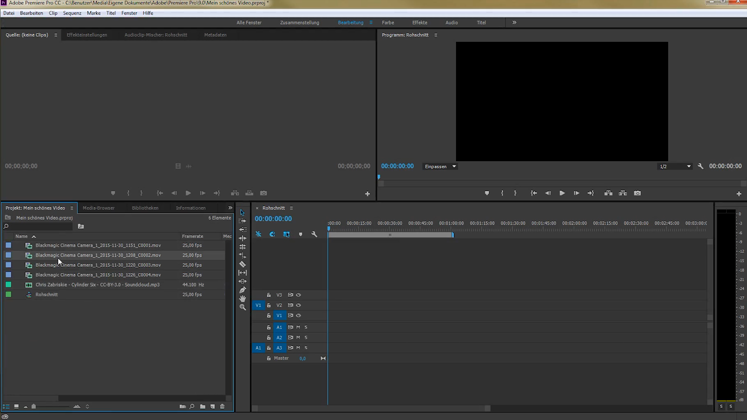Toggle nest sequences insert mode in the timeline

tap(258, 234)
